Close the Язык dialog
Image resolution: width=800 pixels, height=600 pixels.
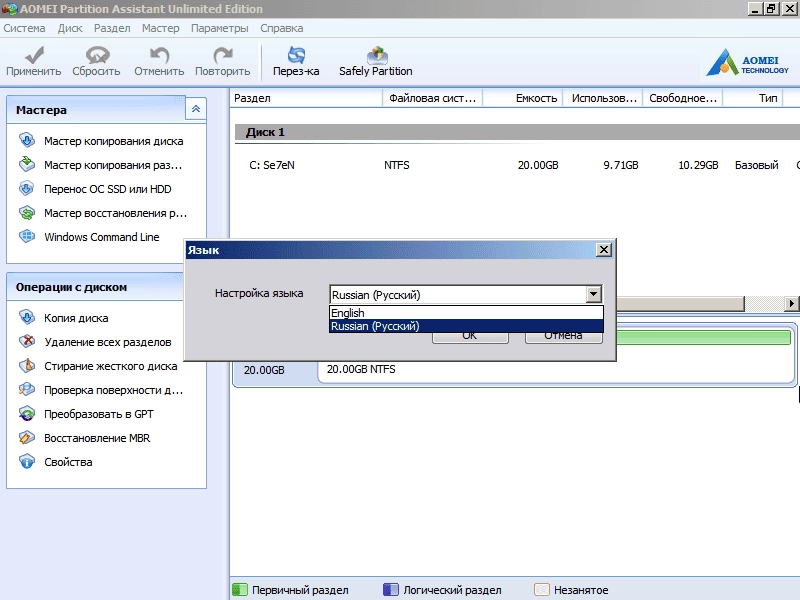click(604, 249)
